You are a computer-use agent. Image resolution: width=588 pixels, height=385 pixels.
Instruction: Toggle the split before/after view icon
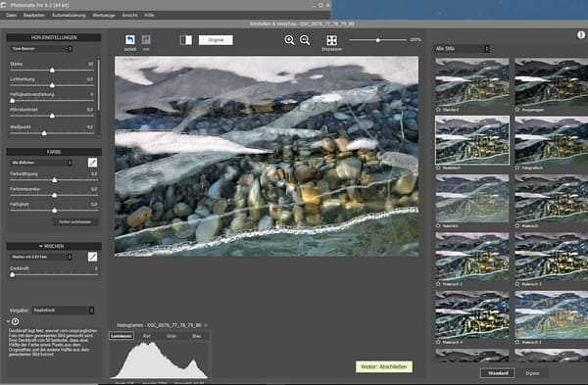click(x=186, y=40)
